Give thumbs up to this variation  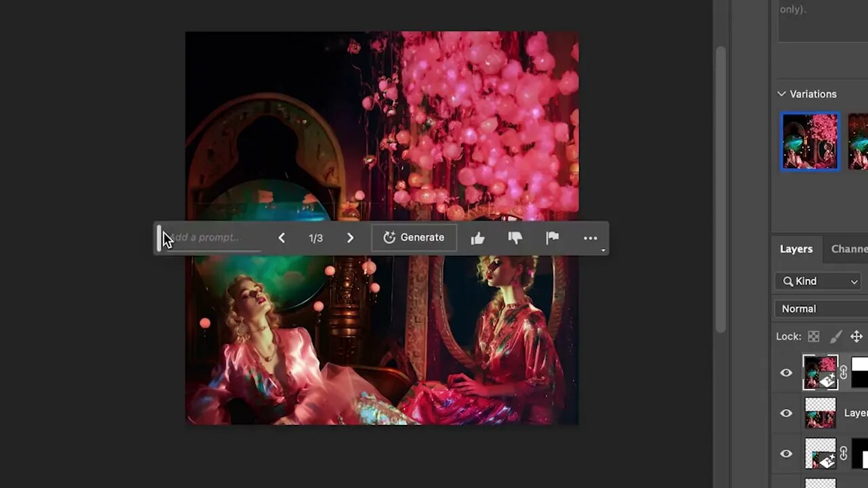477,238
